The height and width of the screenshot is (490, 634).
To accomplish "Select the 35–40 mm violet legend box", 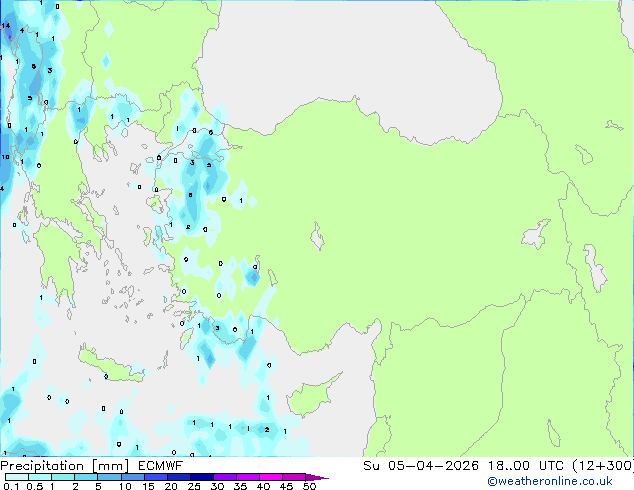I will (248, 477).
